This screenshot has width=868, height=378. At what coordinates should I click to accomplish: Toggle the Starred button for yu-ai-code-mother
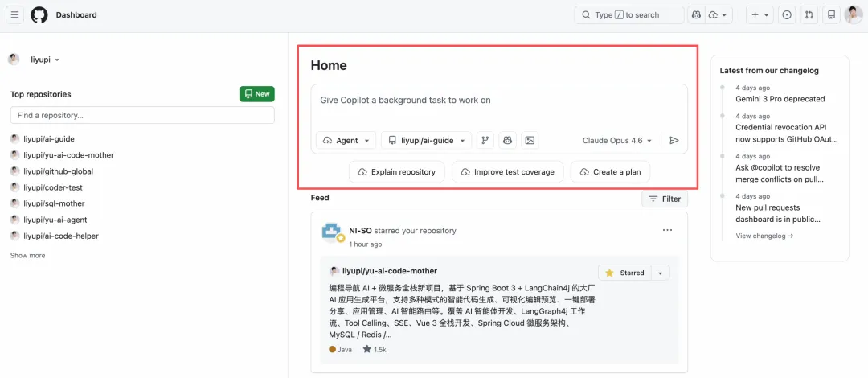pos(624,273)
